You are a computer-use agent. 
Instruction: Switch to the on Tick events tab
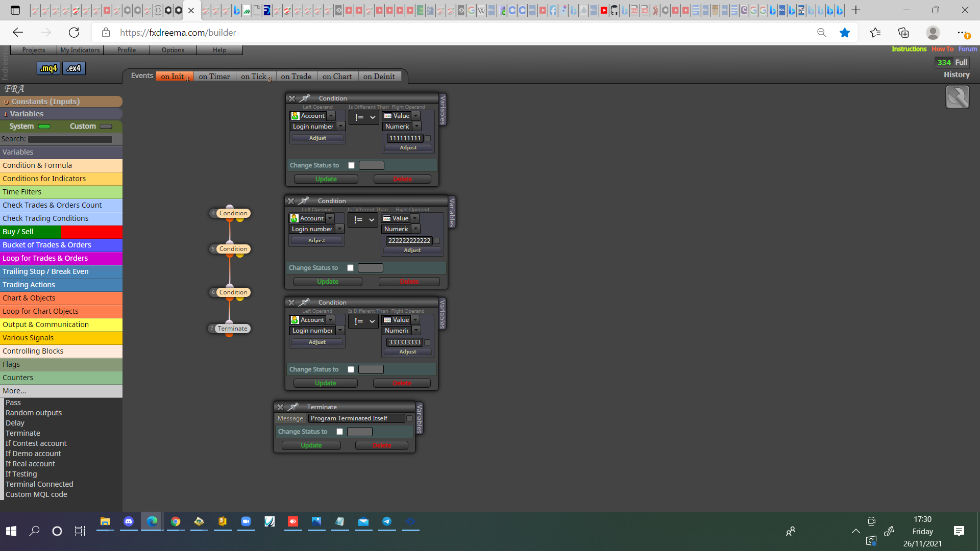coord(256,77)
